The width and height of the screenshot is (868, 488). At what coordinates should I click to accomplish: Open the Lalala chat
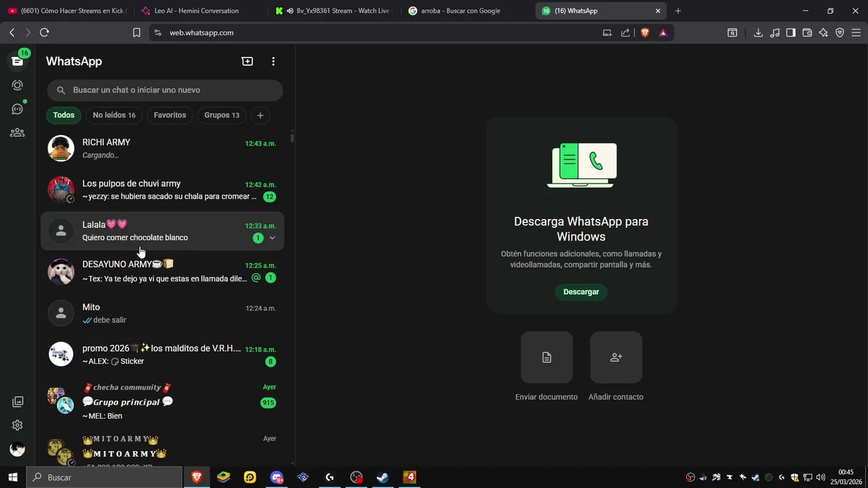163,231
